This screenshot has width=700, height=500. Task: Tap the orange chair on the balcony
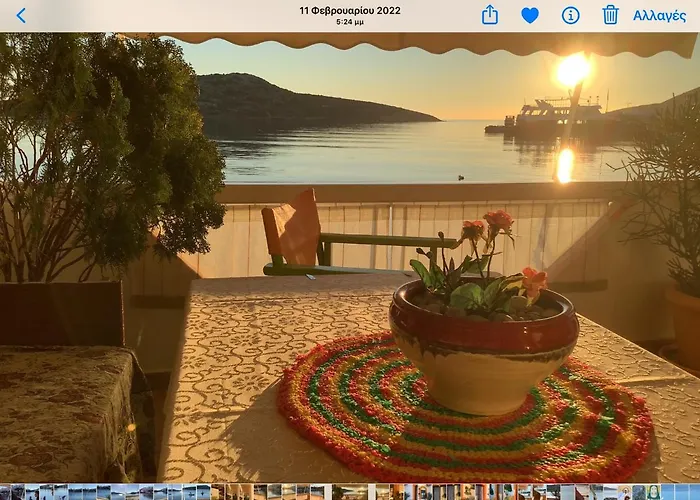(292, 230)
